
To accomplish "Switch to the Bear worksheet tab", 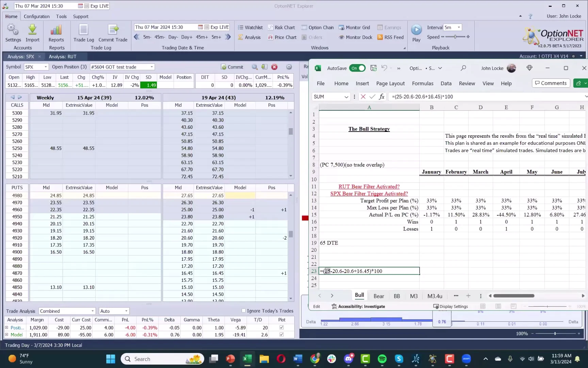I will pos(379,296).
